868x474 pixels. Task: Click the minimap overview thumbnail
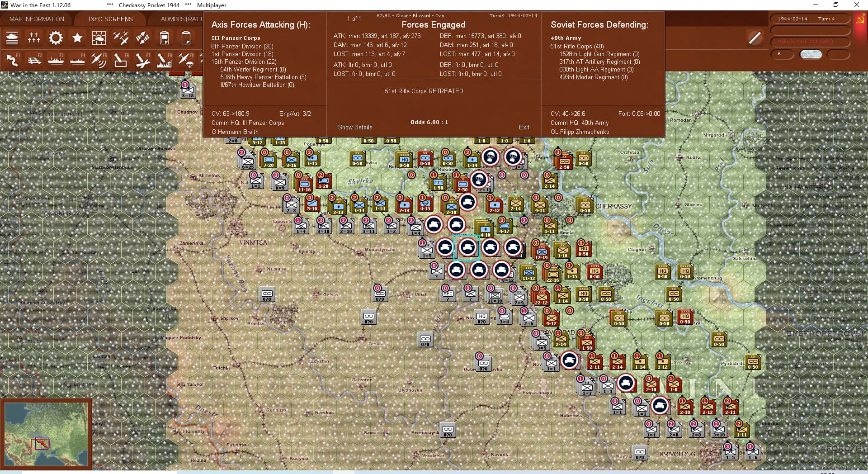pos(46,434)
